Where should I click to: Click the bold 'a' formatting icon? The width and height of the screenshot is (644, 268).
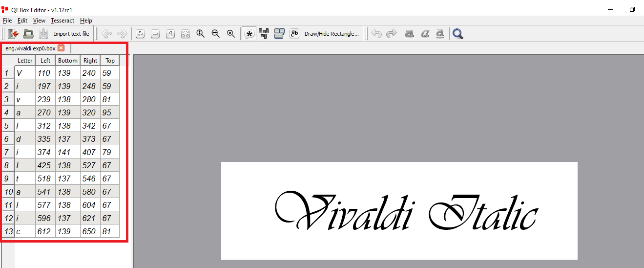(x=410, y=34)
